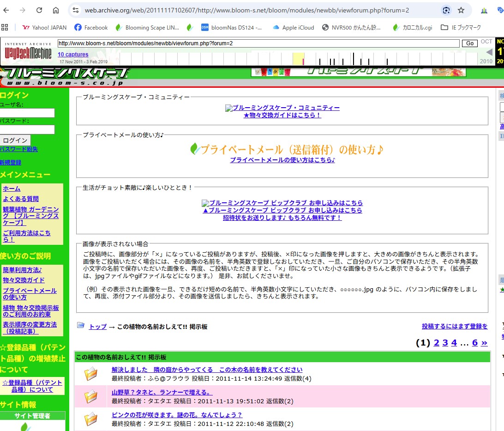Open プライベートメールの使い方はこちら♪ link

(282, 160)
